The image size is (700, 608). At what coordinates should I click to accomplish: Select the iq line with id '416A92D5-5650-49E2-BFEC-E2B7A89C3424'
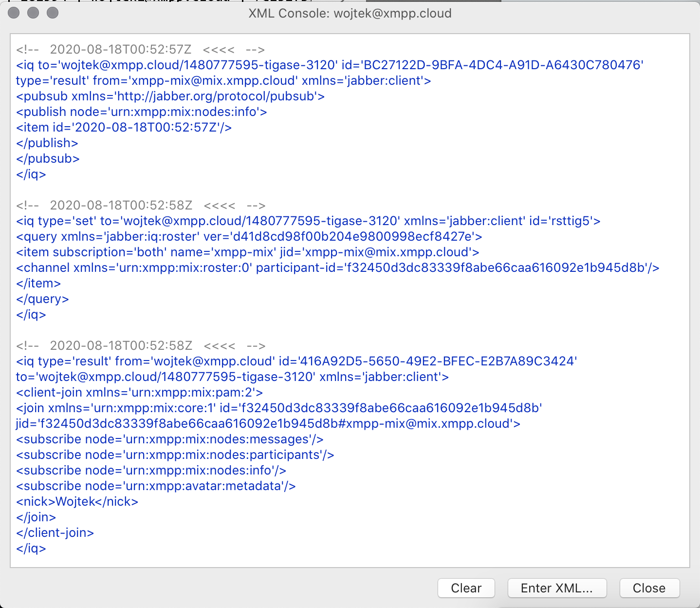tap(296, 361)
